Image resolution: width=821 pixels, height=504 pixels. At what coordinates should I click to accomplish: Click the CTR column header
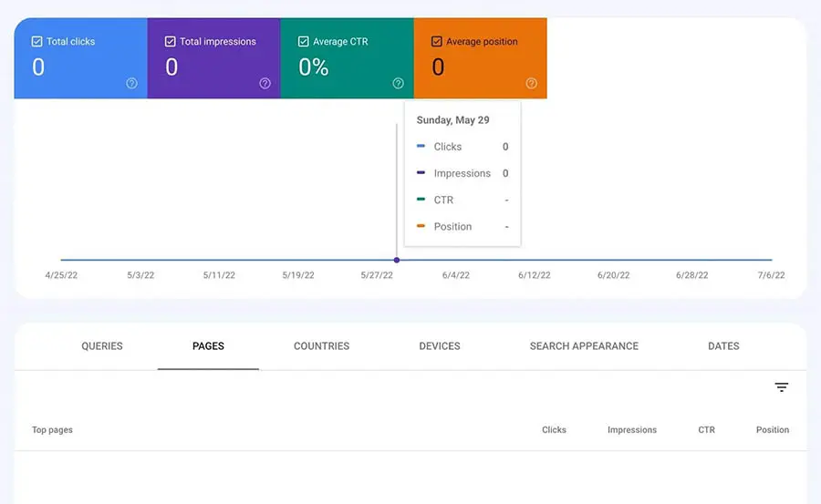tap(707, 430)
